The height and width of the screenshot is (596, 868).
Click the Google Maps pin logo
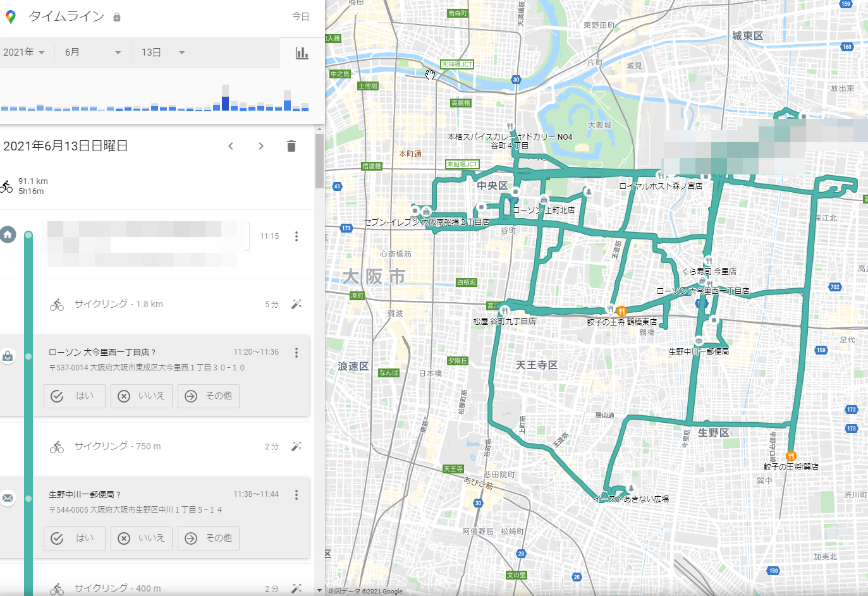tap(10, 17)
